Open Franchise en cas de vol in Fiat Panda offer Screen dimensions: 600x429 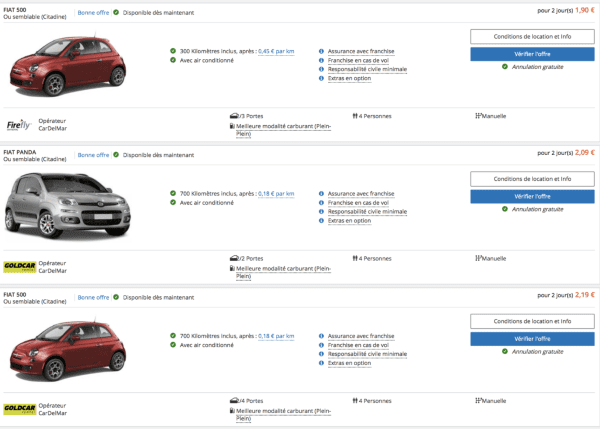pos(358,203)
